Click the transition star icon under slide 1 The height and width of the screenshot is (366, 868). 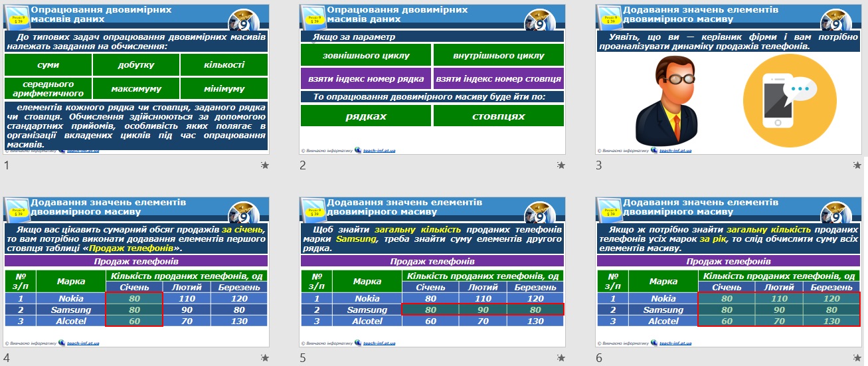(265, 165)
